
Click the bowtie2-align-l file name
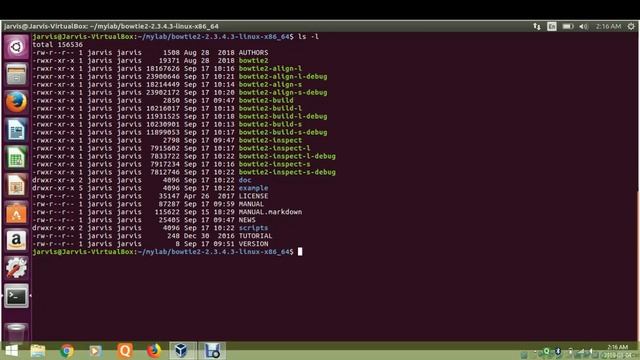[270, 69]
